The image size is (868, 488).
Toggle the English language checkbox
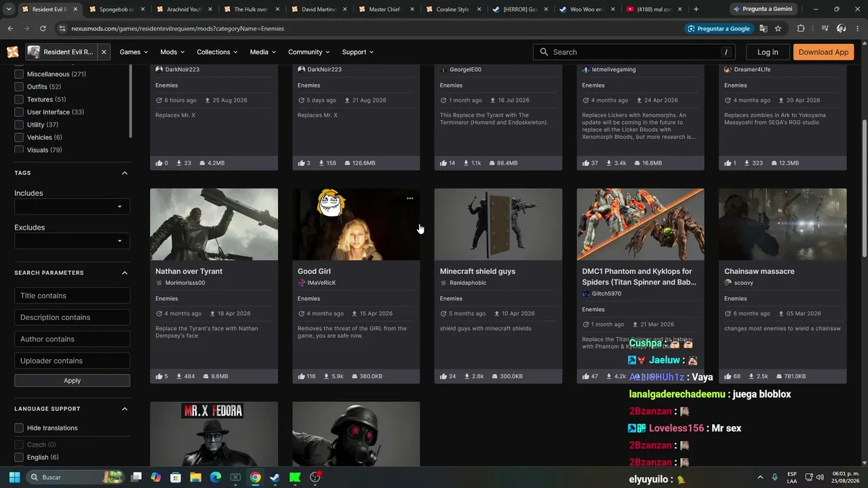coord(19,457)
